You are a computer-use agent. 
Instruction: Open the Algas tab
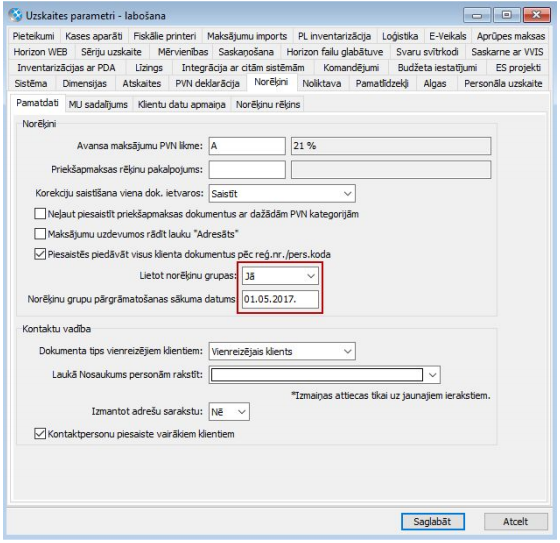pos(435,83)
